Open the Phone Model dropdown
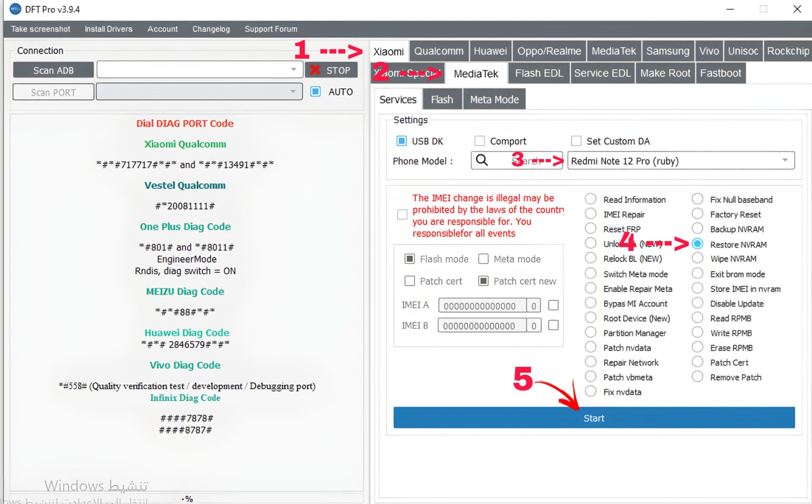Image resolution: width=812 pixels, height=504 pixels. click(681, 161)
